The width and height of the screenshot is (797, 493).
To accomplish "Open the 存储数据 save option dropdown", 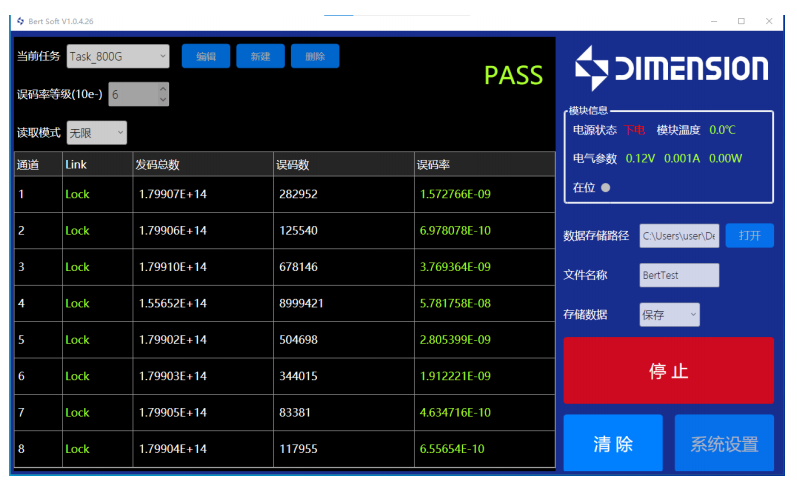I will 669,315.
